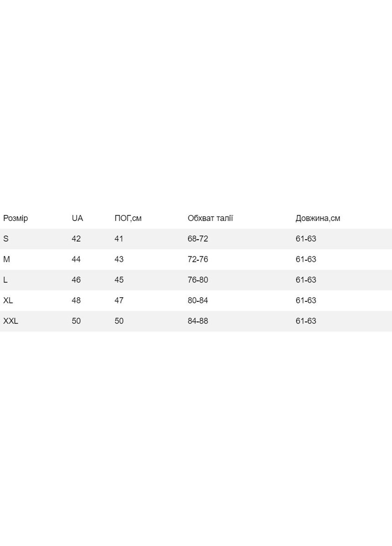Select the size L row label
The width and height of the screenshot is (392, 546).
coord(5,280)
